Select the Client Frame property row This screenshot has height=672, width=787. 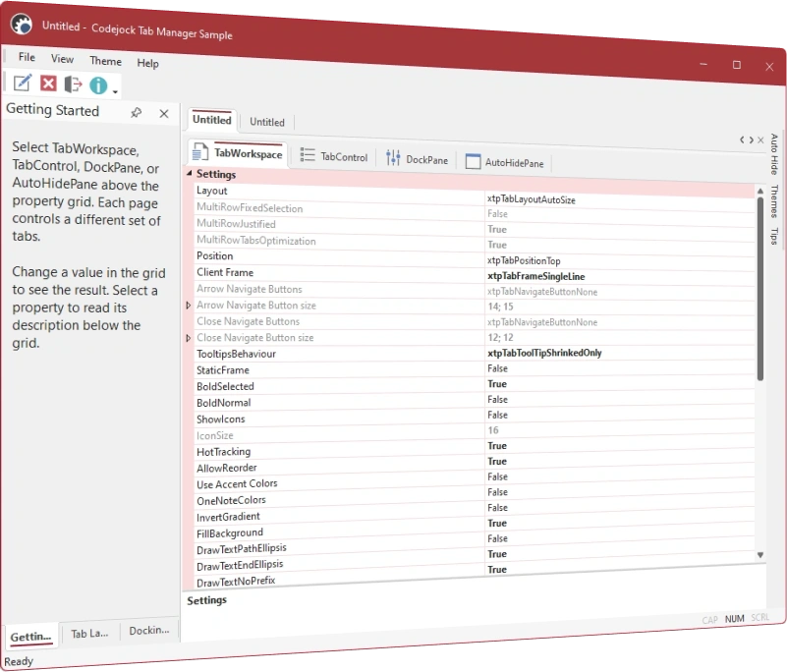[x=475, y=274]
